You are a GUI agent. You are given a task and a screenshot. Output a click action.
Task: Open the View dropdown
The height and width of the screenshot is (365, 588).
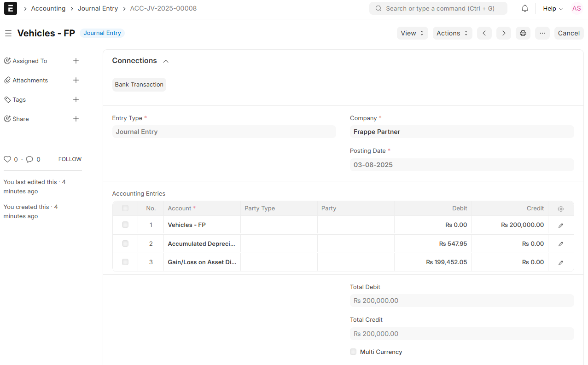click(412, 33)
